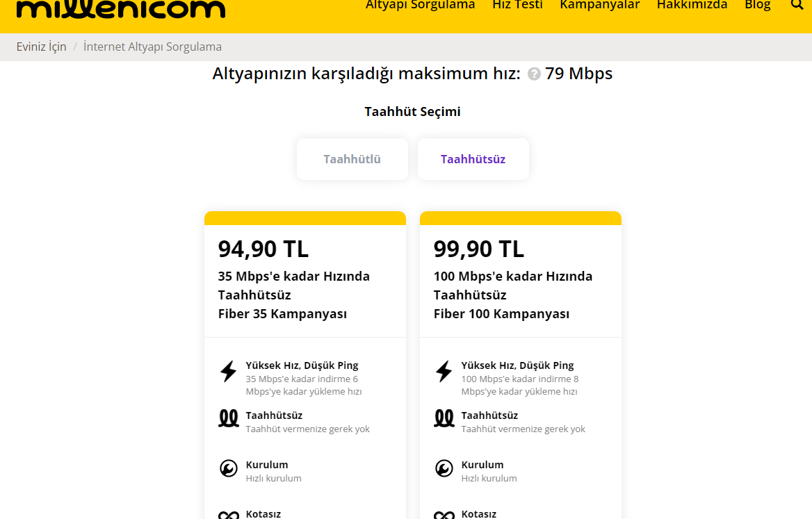
Task: Click the Taahhütsüz loop icon in Fiber 35 card
Action: (x=229, y=418)
